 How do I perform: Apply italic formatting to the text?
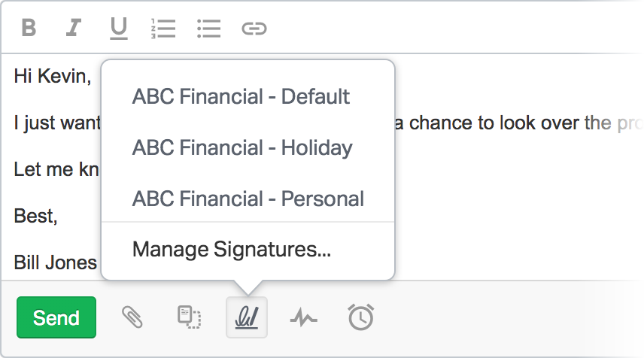(x=74, y=28)
